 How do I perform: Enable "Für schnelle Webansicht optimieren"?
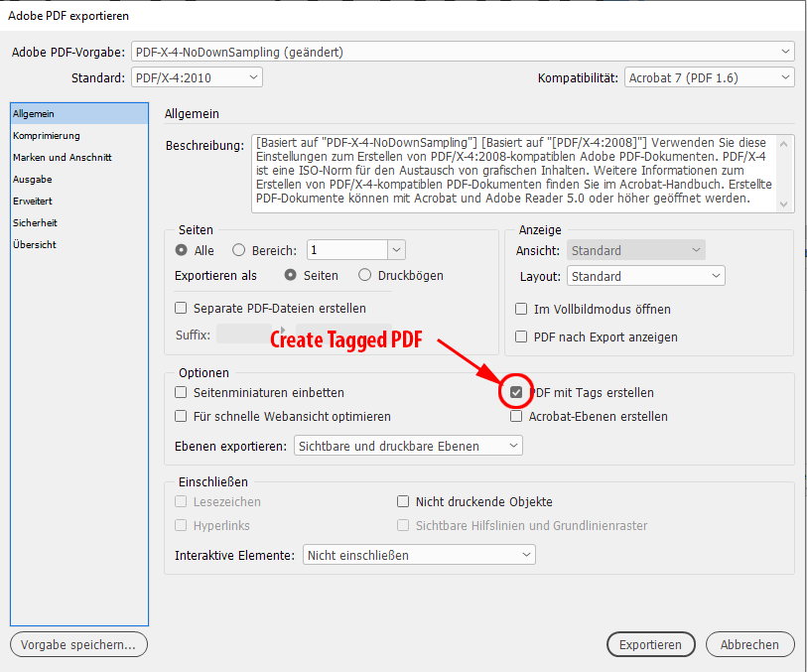coord(182,415)
